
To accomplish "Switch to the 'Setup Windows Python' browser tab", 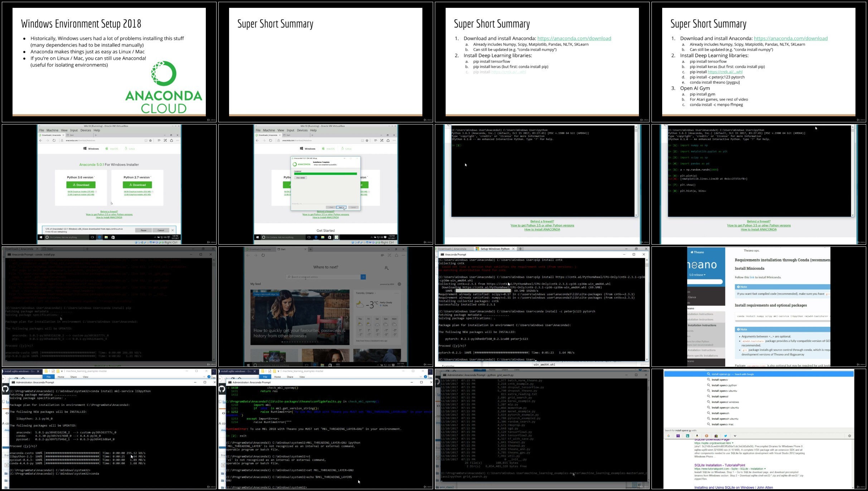I will tap(495, 249).
